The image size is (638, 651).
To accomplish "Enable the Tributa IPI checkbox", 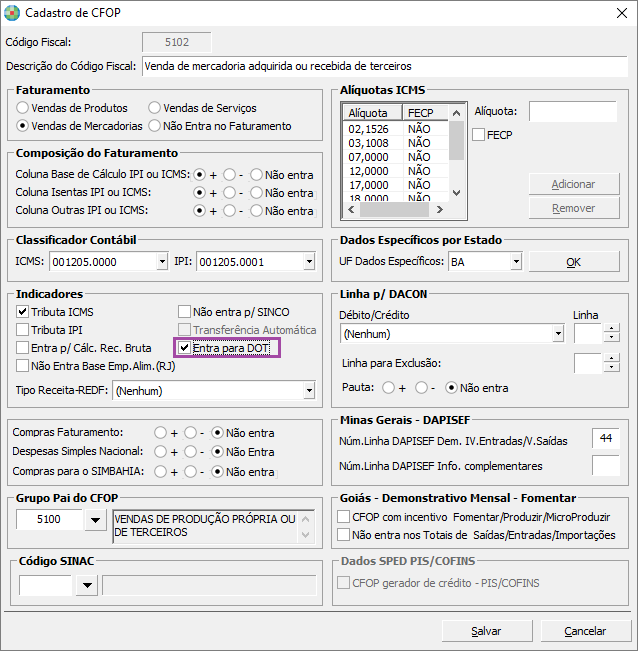I will [22, 330].
